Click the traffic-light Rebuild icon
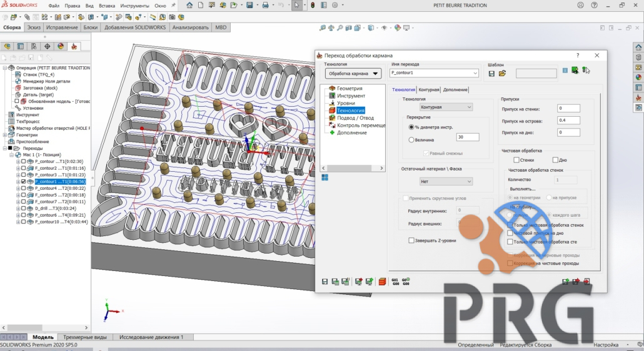Viewport: 644px width, 351px height. (313, 6)
